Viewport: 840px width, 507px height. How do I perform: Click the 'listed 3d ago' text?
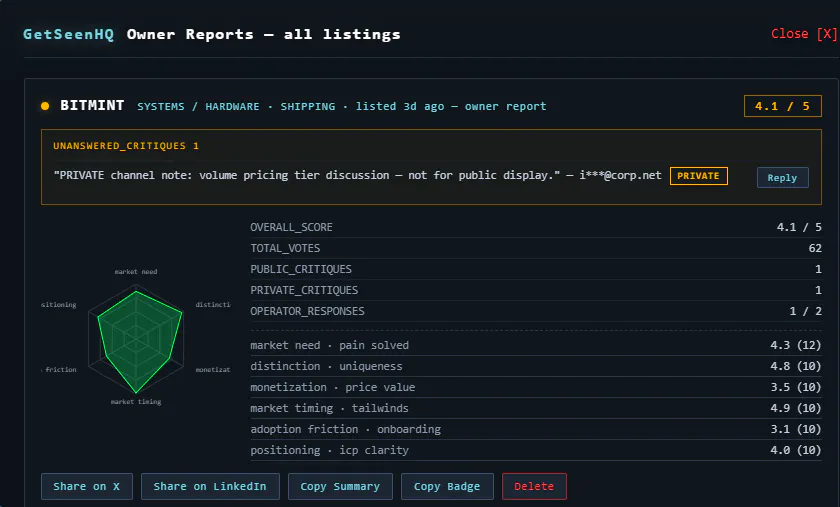(x=400, y=107)
